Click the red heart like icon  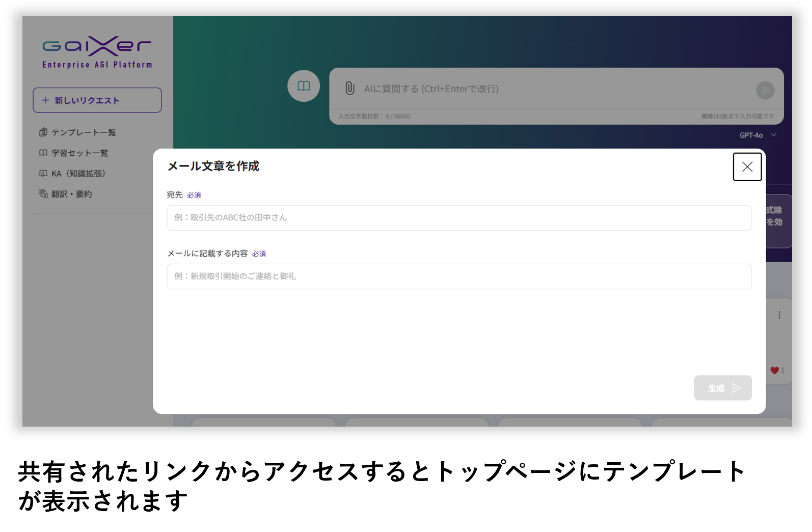point(774,371)
